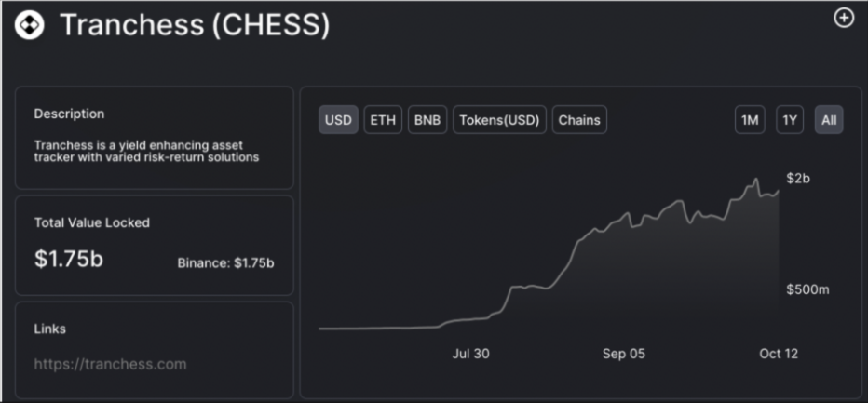Click the chart line peak near $2b

755,180
